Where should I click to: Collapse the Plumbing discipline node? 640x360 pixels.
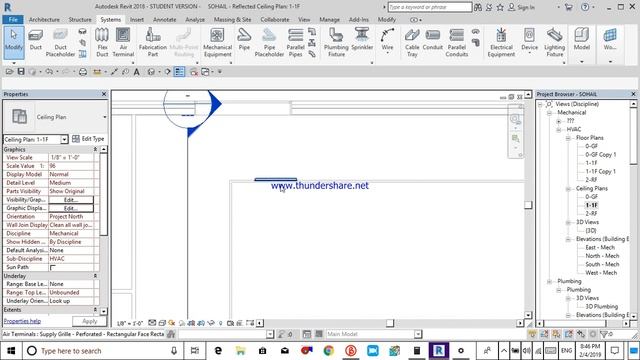coord(549,281)
